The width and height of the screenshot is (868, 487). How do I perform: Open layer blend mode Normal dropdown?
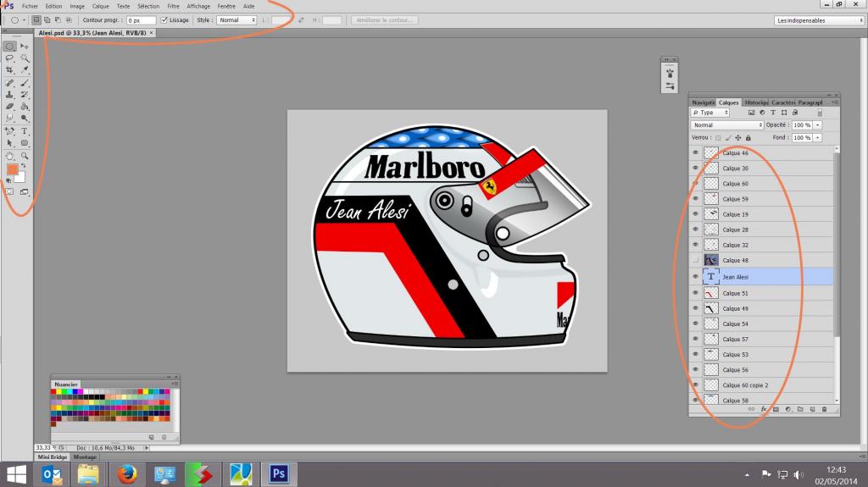tap(726, 125)
